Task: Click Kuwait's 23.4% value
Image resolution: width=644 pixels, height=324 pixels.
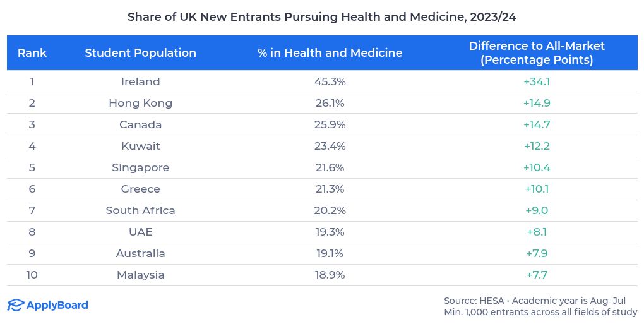Action: coord(330,146)
